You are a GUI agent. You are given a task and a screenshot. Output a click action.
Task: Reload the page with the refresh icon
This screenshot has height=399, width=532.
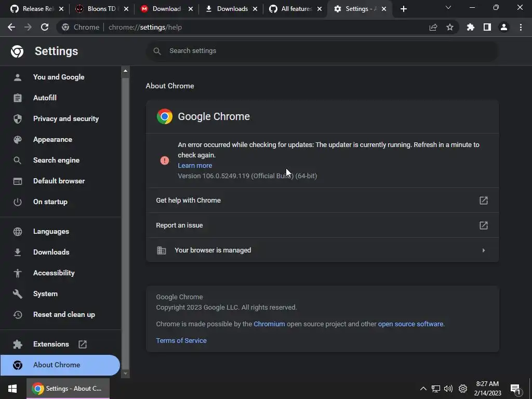(45, 27)
